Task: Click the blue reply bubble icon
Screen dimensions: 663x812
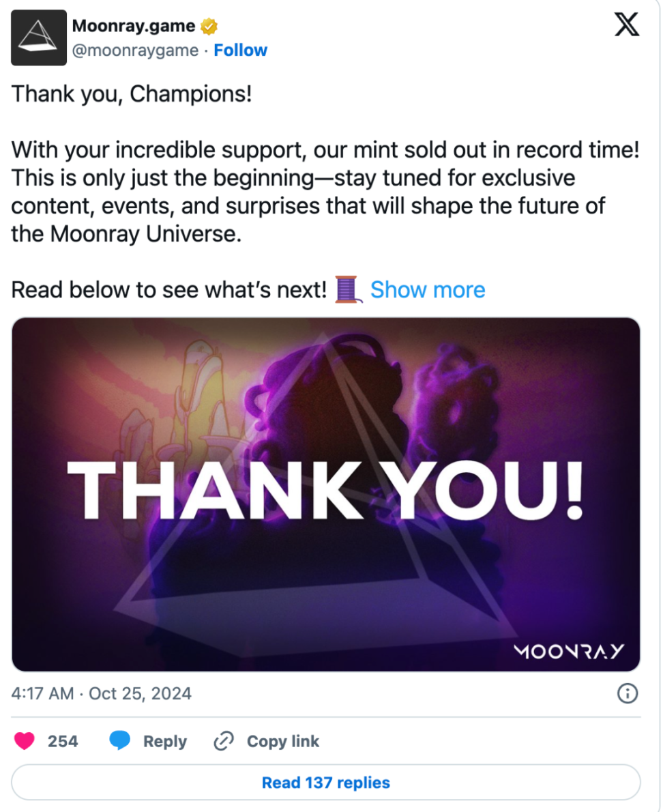Action: (119, 740)
